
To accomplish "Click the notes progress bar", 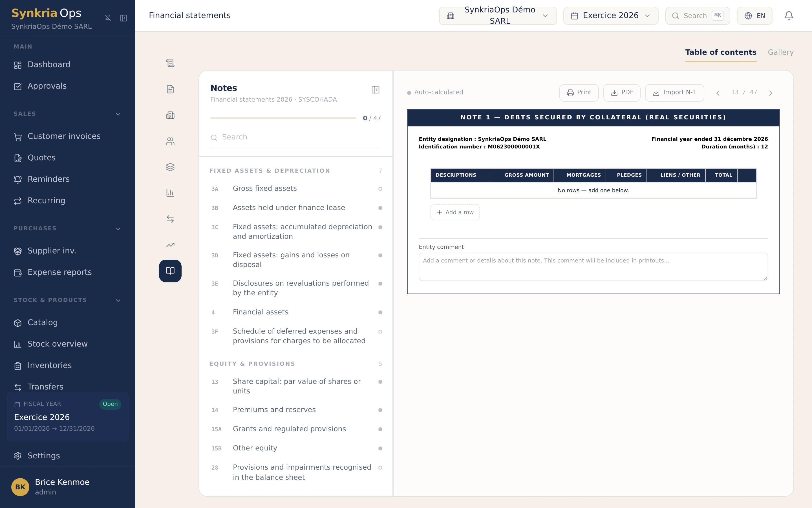I will (283, 118).
